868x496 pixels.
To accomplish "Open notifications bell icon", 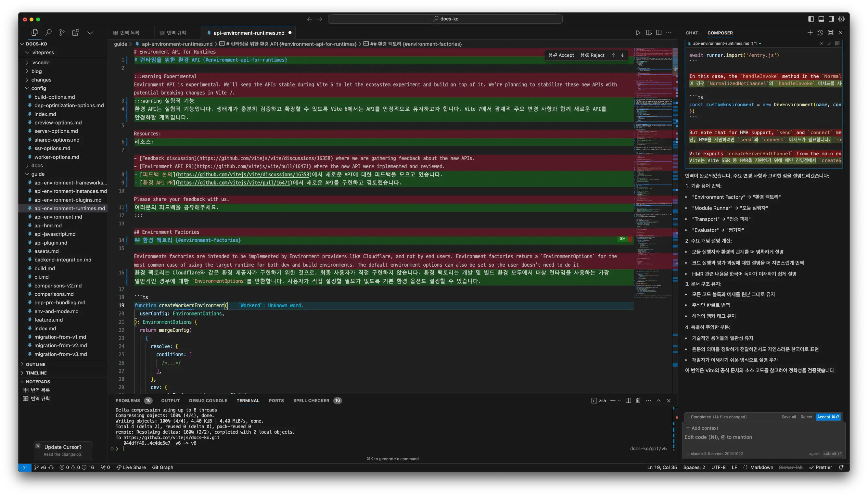I will coord(841,467).
